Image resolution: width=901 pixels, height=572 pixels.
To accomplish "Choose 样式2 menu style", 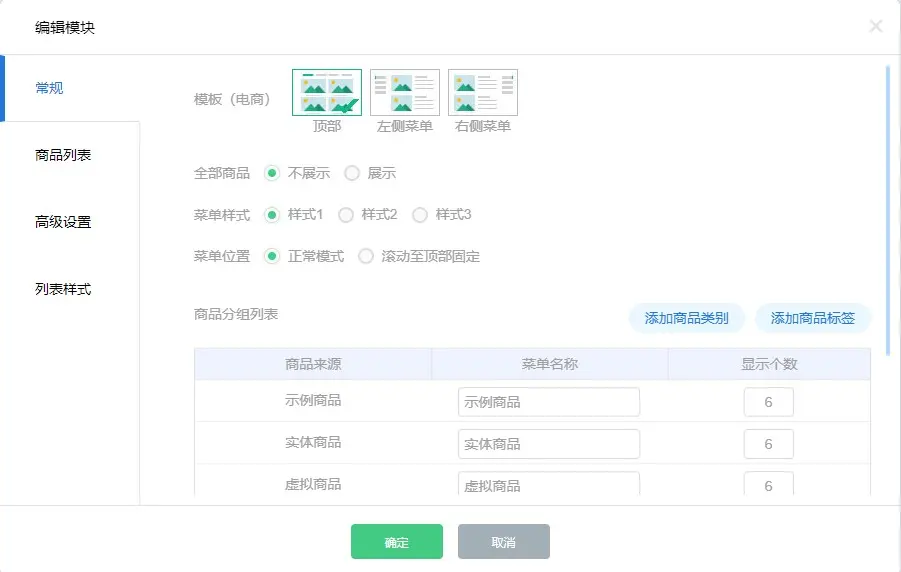I will (x=346, y=215).
